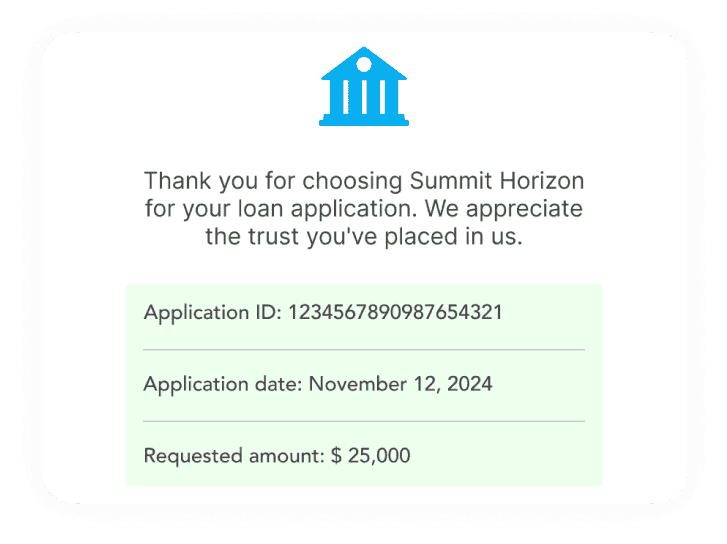Select the 'Application date:' label

click(223, 384)
